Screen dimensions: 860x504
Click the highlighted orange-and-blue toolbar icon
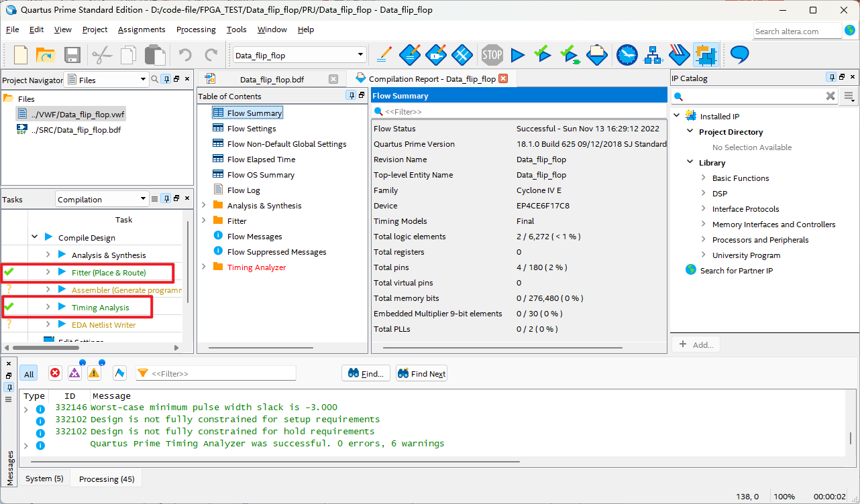pyautogui.click(x=706, y=54)
